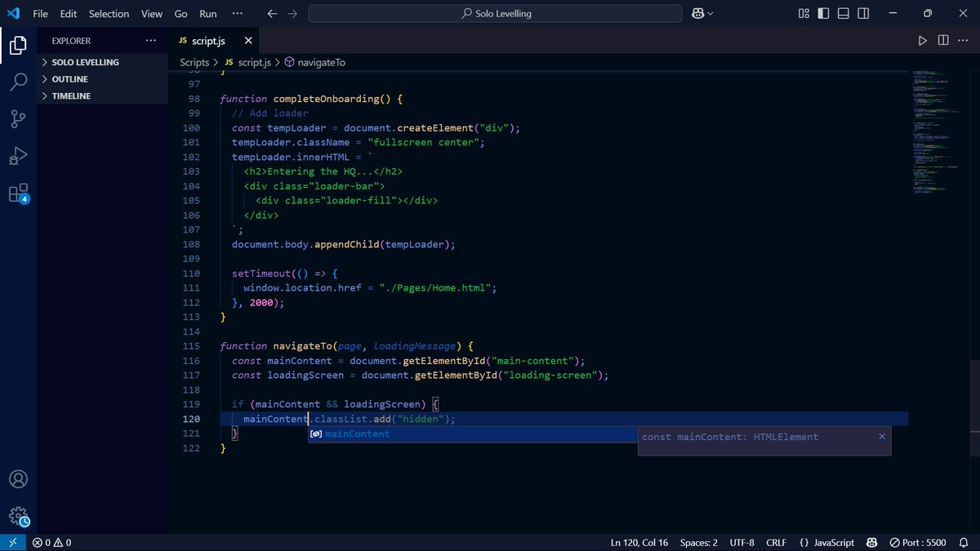Open the Selection menu

[109, 14]
